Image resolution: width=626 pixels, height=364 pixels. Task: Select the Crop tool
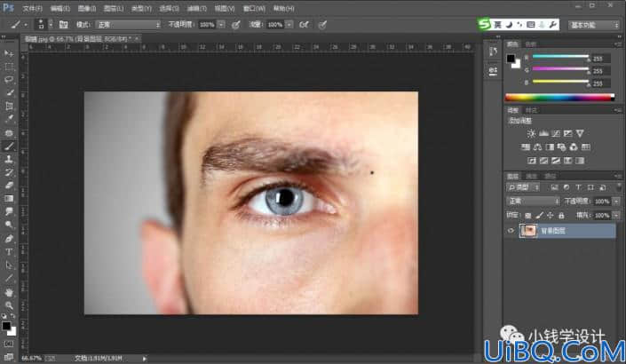point(9,106)
